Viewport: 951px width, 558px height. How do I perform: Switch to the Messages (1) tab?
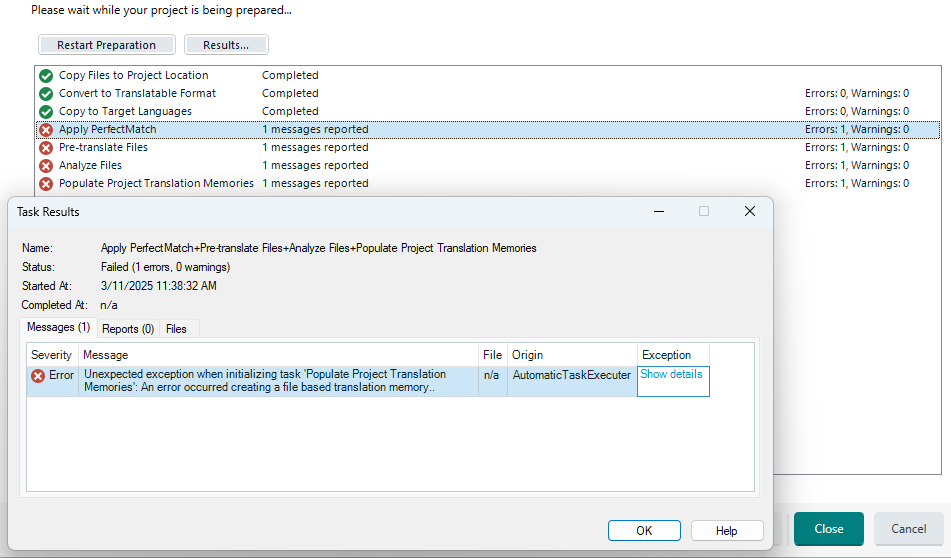(59, 328)
